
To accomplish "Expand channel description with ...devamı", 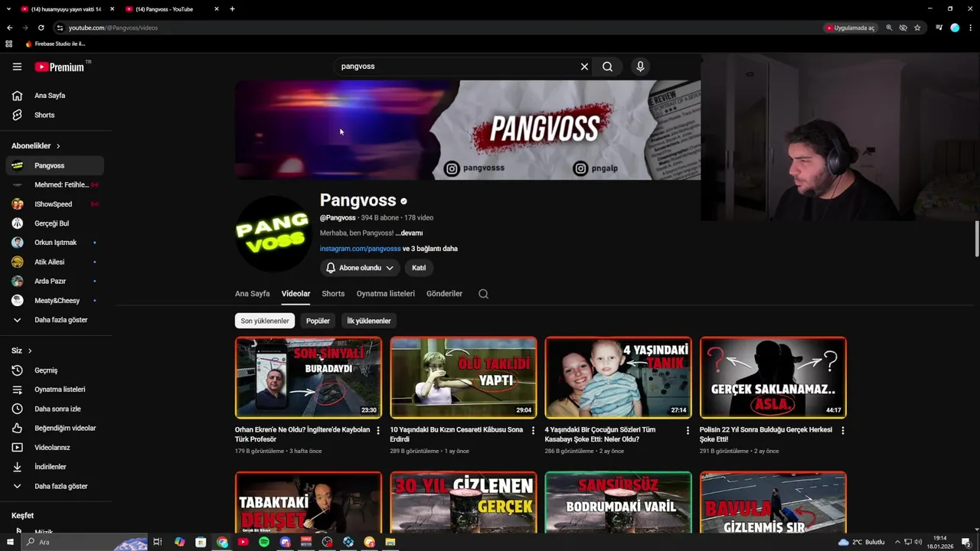I will coord(409,233).
